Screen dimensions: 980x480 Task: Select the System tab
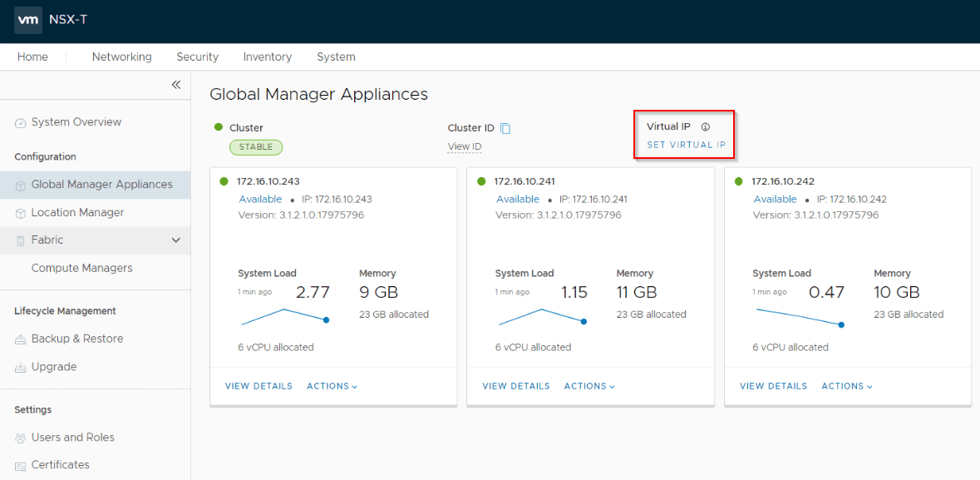(337, 57)
